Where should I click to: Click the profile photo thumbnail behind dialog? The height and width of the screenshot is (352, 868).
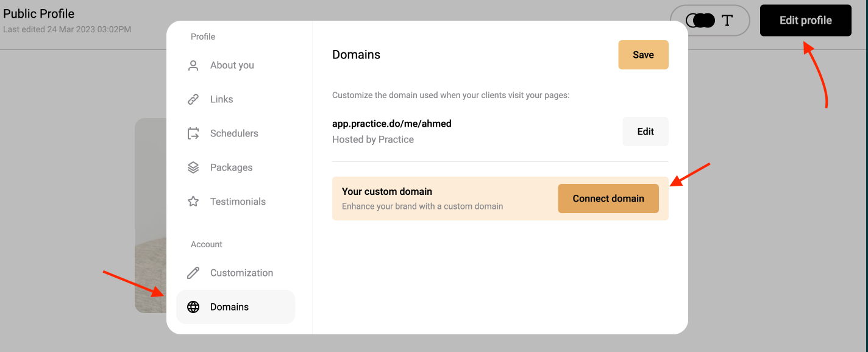[x=151, y=216]
